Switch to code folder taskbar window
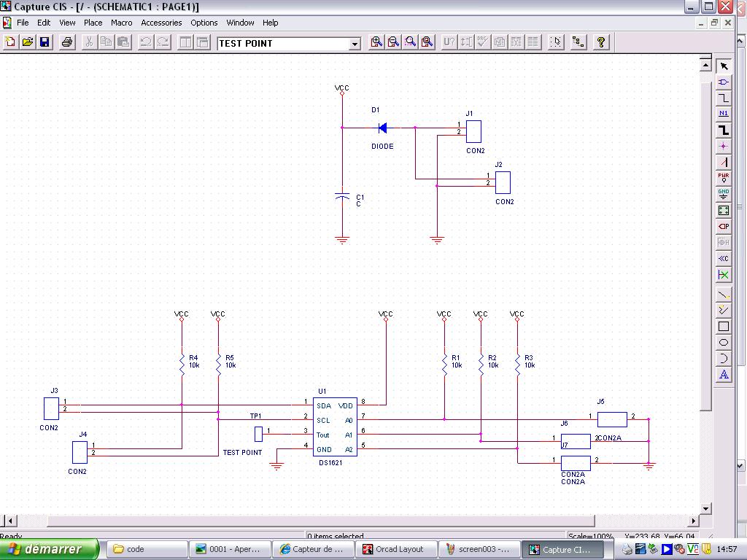This screenshot has height=560, width=747. click(x=146, y=549)
